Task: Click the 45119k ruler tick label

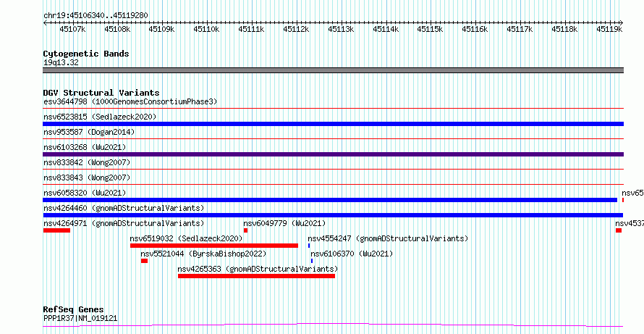Action: (x=609, y=29)
